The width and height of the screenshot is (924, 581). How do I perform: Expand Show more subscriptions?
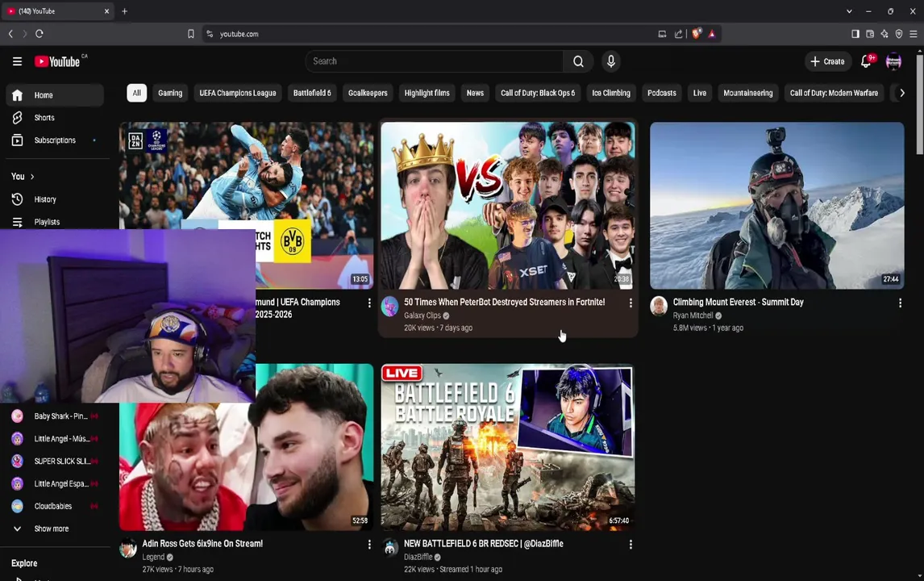click(55, 529)
